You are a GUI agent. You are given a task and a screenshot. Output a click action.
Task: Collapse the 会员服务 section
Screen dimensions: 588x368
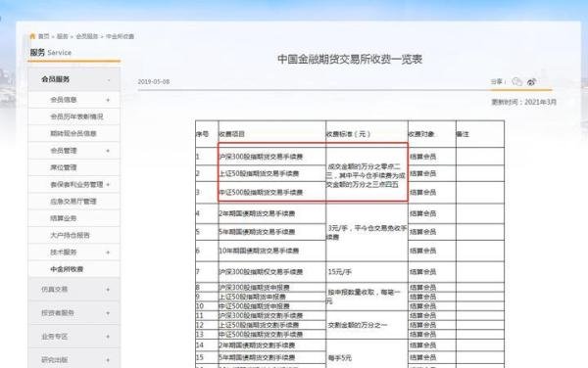pos(109,79)
